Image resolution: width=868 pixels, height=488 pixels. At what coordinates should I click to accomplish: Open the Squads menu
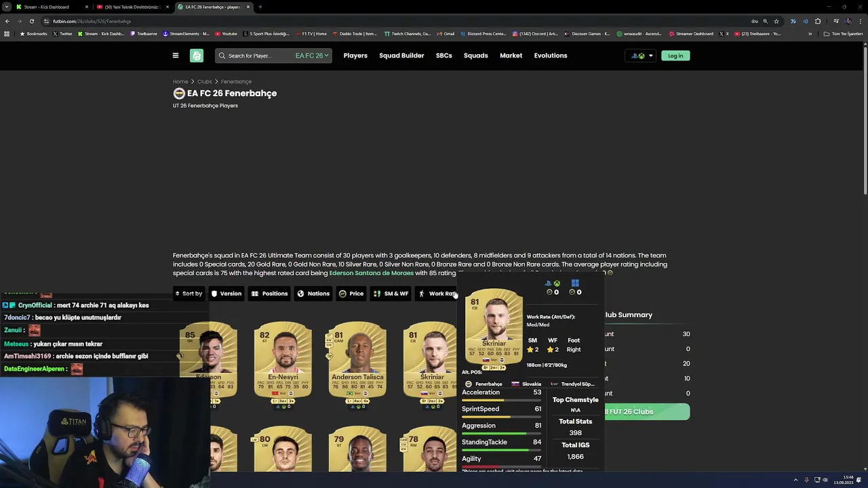pyautogui.click(x=476, y=56)
